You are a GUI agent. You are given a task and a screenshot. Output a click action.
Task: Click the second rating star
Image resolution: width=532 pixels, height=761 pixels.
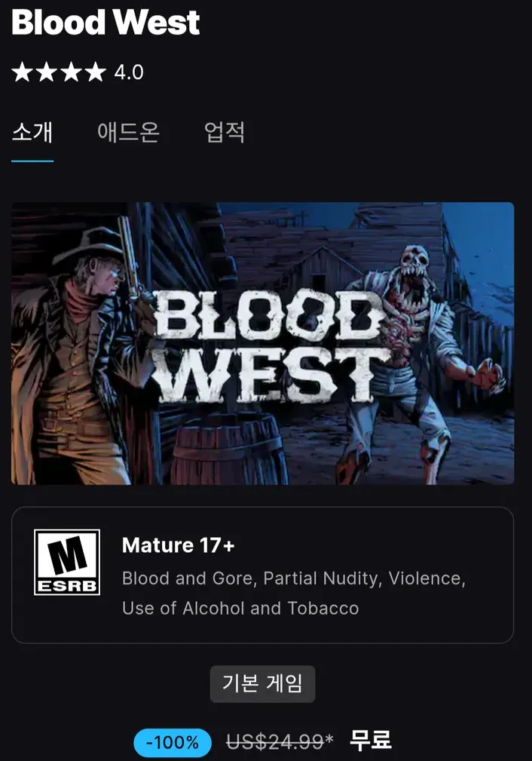pos(47,72)
